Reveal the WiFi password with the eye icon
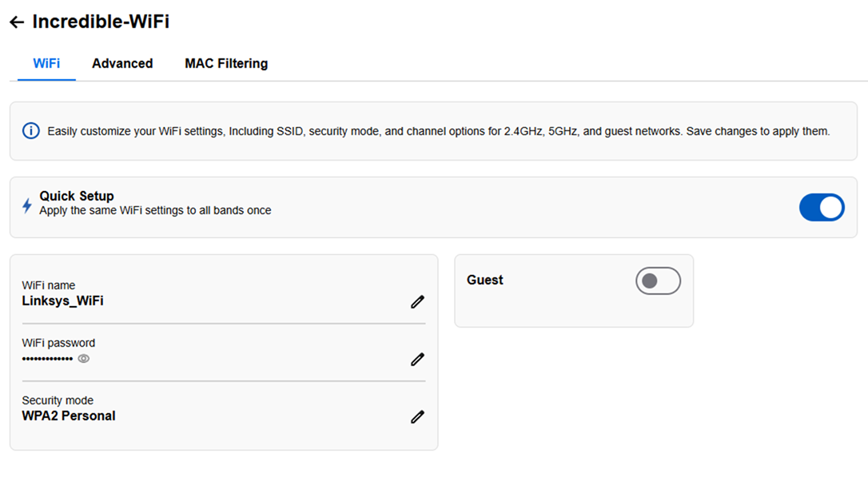The image size is (868, 477). [84, 359]
